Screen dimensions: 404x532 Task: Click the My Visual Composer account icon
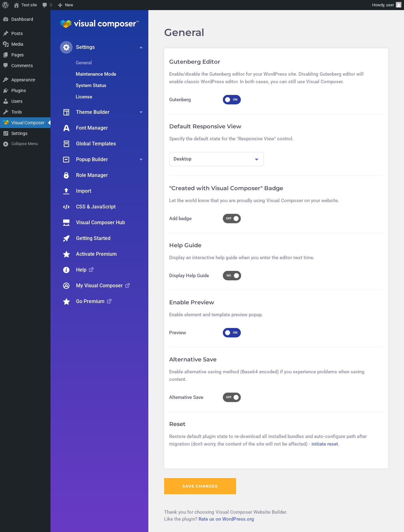66,286
